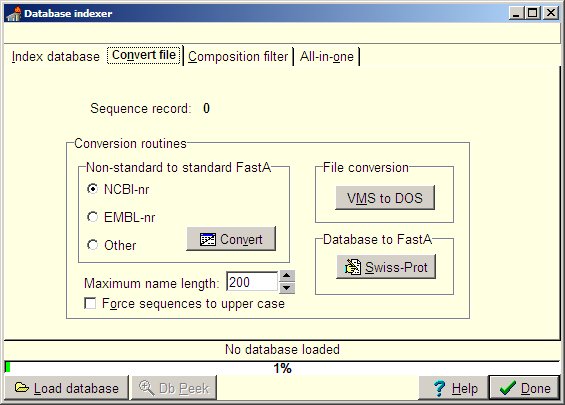Click the Database indexer title bar icon
Viewport: 565px width, 405px height.
coord(14,14)
